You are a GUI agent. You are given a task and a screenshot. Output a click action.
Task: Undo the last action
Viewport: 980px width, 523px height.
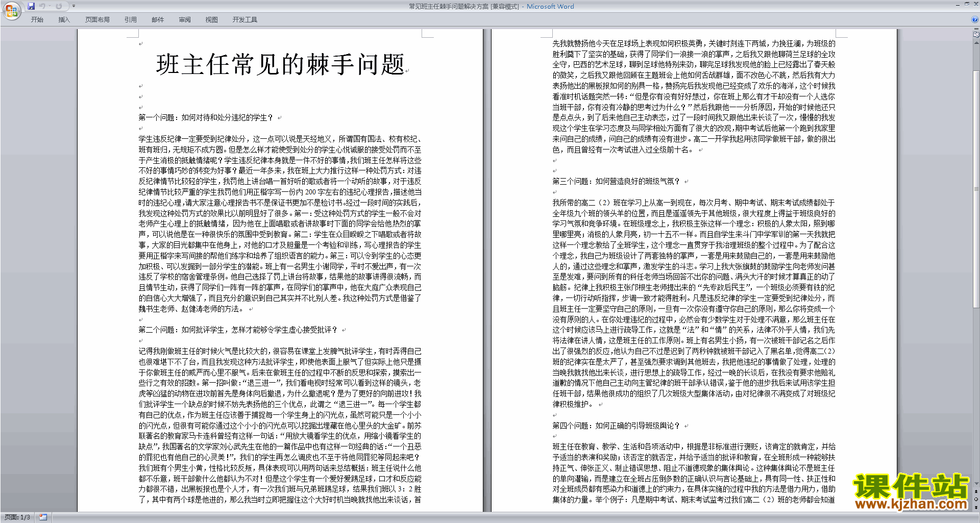(42, 6)
